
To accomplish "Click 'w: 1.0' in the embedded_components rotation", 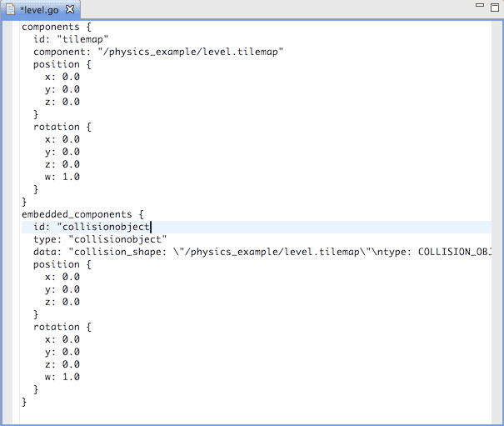I will [x=62, y=377].
